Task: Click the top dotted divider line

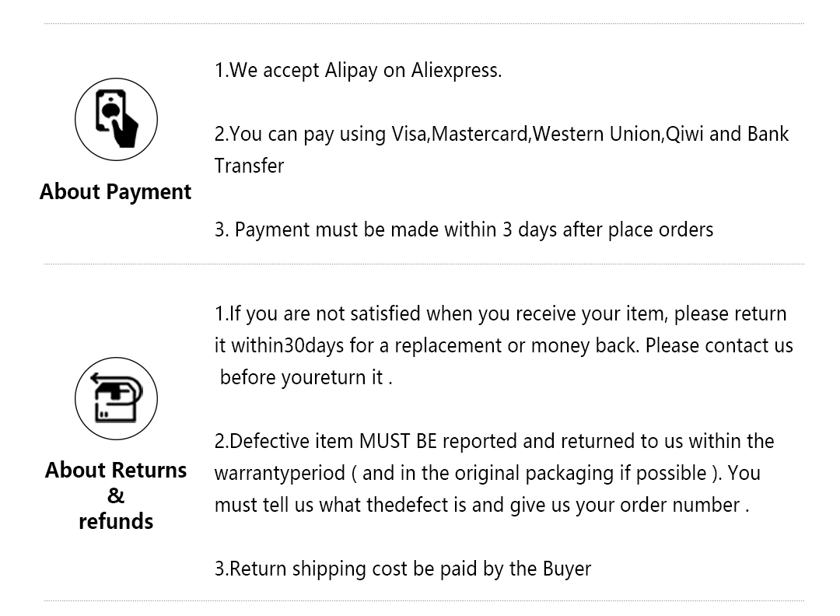Action: (x=424, y=23)
